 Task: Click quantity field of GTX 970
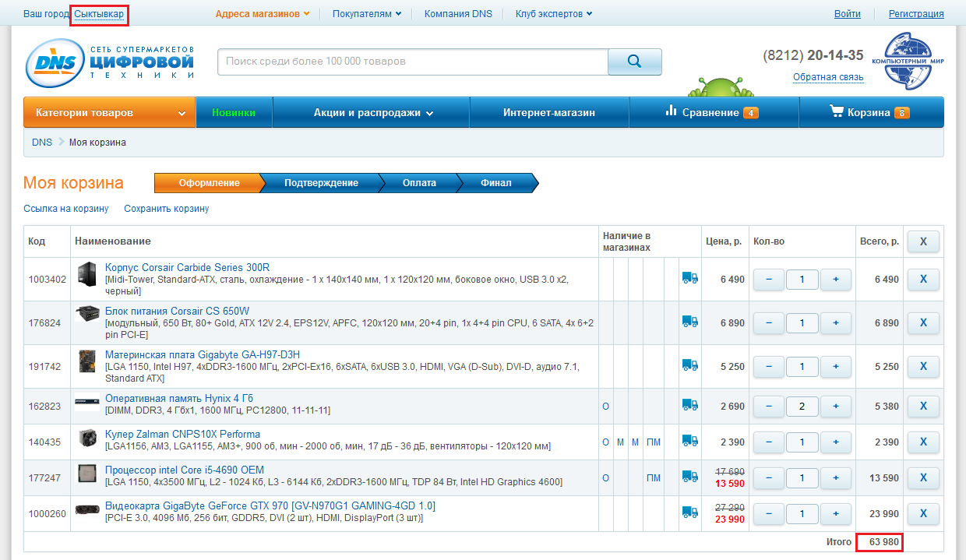click(x=802, y=513)
